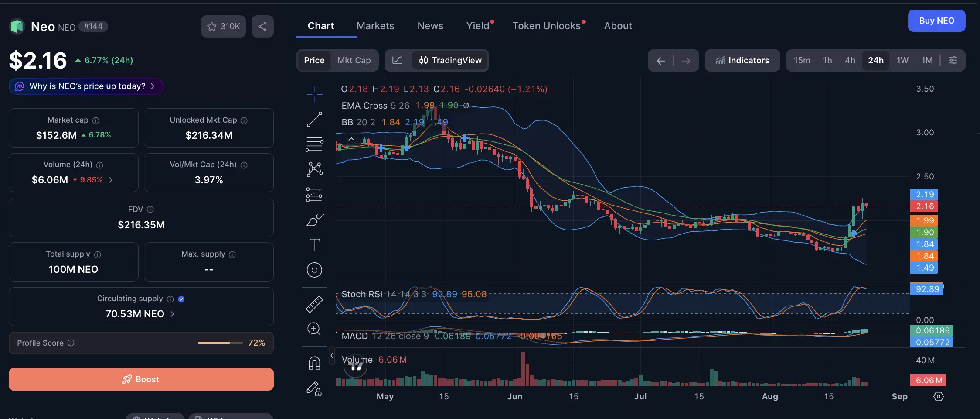The height and width of the screenshot is (419, 980).
Task: Toggle stay in drawing mode lock
Action: coord(314,388)
